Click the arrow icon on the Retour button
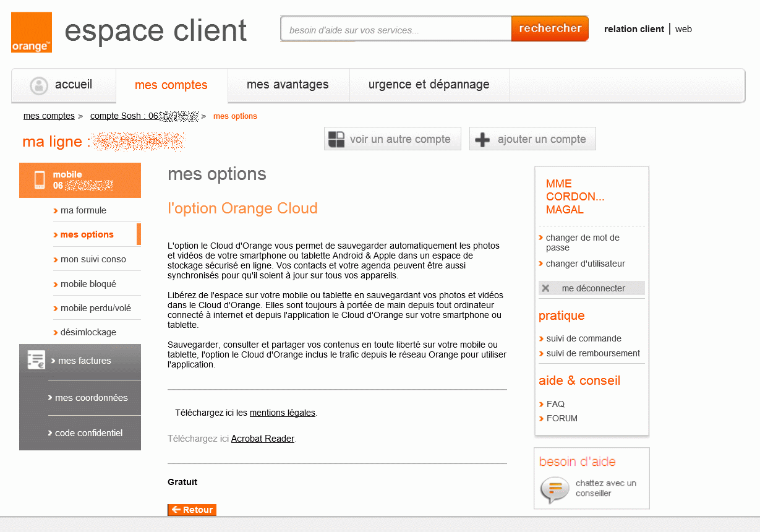Image resolution: width=760 pixels, height=532 pixels. pyautogui.click(x=176, y=510)
